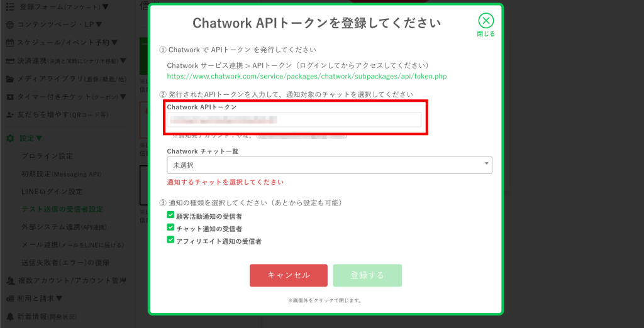Screen dimensions: 644x328
Task: Collapse the 設定 sidebar section
Action: pyautogui.click(x=31, y=138)
